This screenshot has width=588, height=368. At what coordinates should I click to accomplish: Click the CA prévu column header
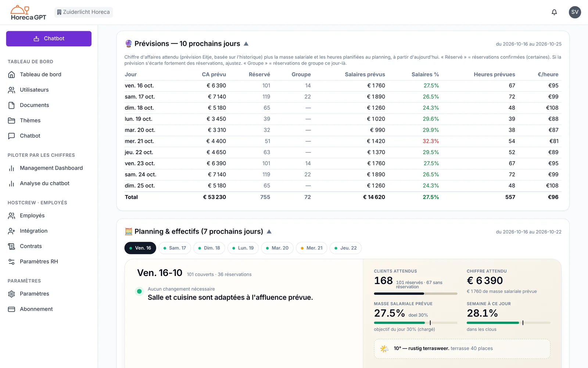[214, 74]
